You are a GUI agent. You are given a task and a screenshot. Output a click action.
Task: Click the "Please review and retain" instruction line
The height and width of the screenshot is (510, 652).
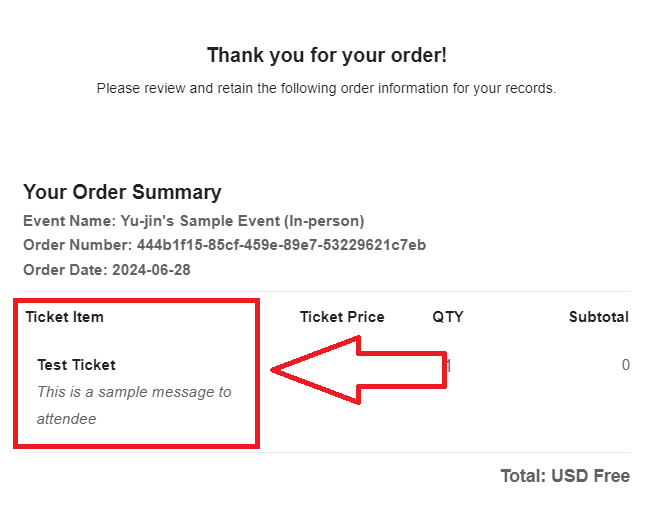(326, 89)
